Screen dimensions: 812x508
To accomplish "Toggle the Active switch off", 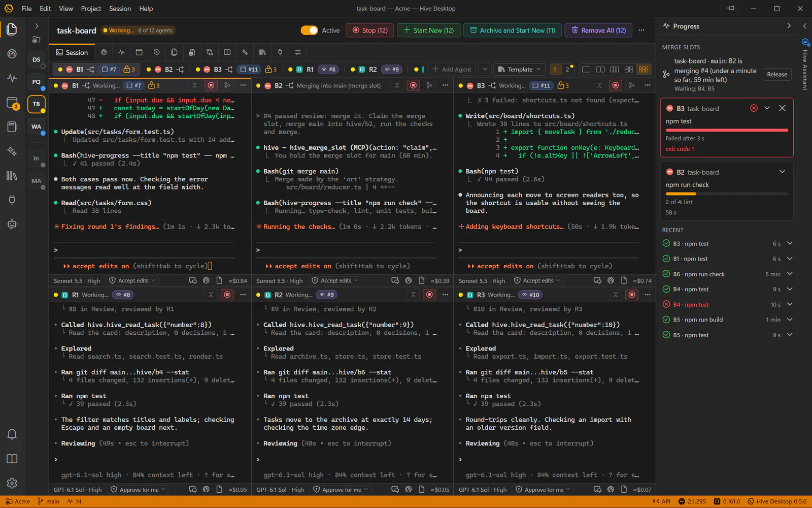I will tap(309, 30).
